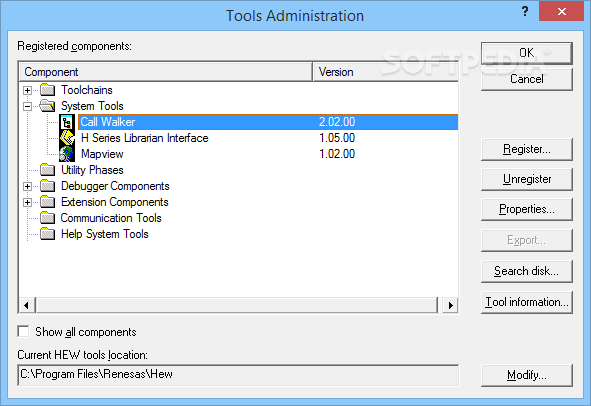Click the Version column header
591x406 pixels.
(386, 72)
